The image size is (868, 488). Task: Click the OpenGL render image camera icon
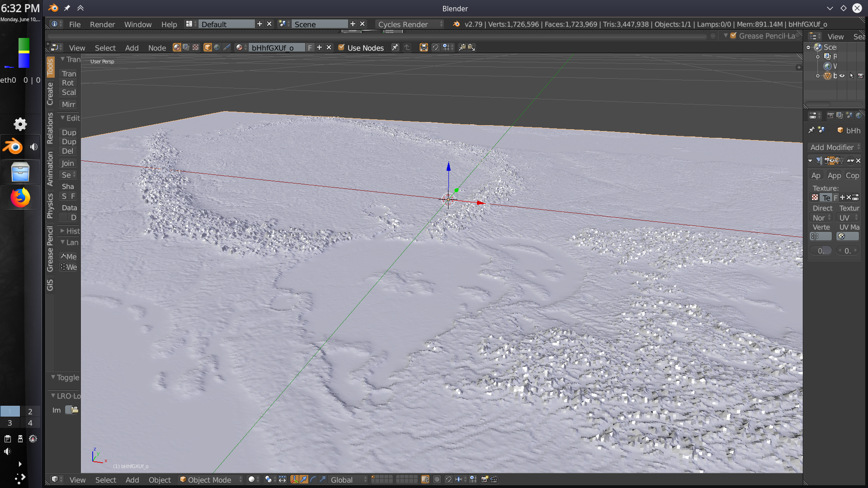tap(484, 479)
